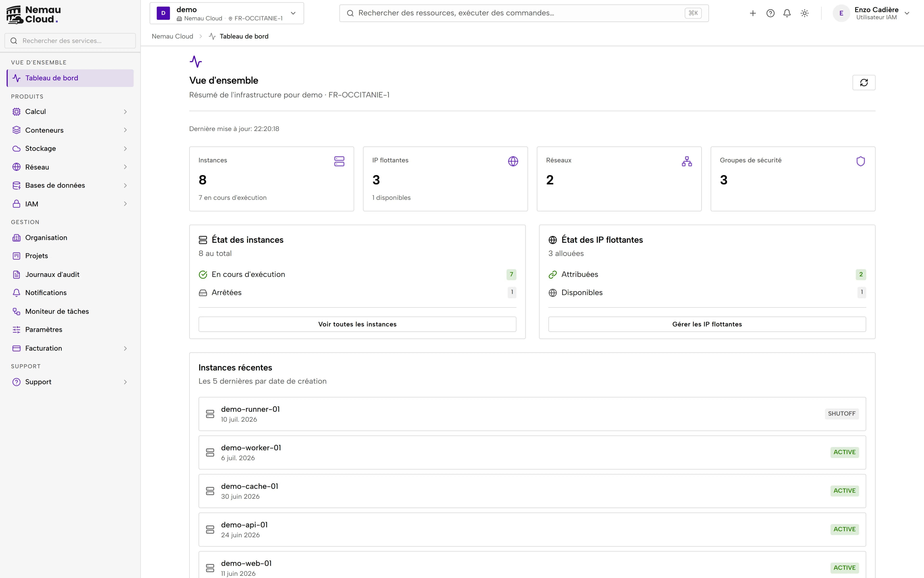Click the Réseau globe icon in sidebar
The height and width of the screenshot is (578, 924).
coord(16,167)
